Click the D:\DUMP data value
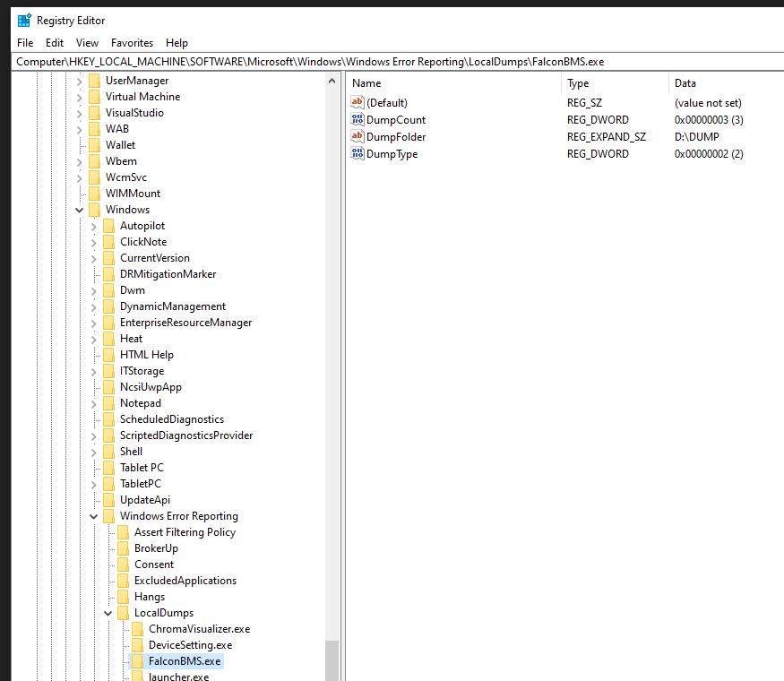The height and width of the screenshot is (681, 784). [x=696, y=136]
